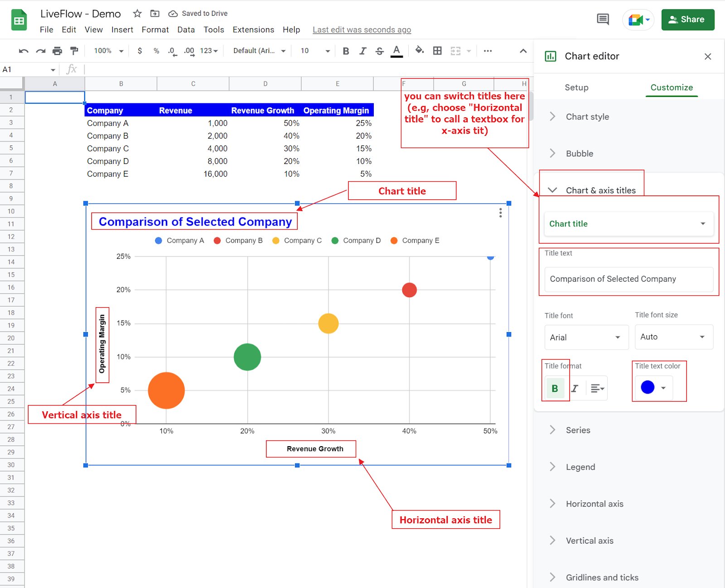Apply strikethrough formatting

pyautogui.click(x=380, y=51)
